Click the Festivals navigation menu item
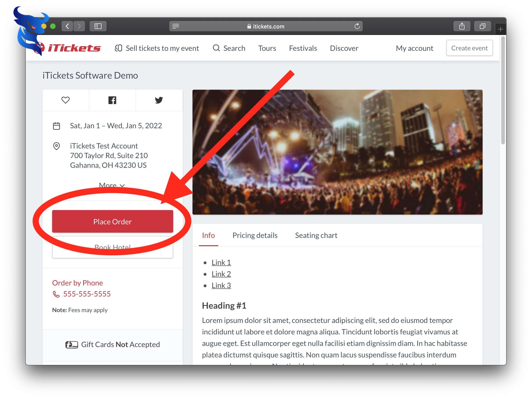Viewport: 532px width, 399px height. pos(303,48)
